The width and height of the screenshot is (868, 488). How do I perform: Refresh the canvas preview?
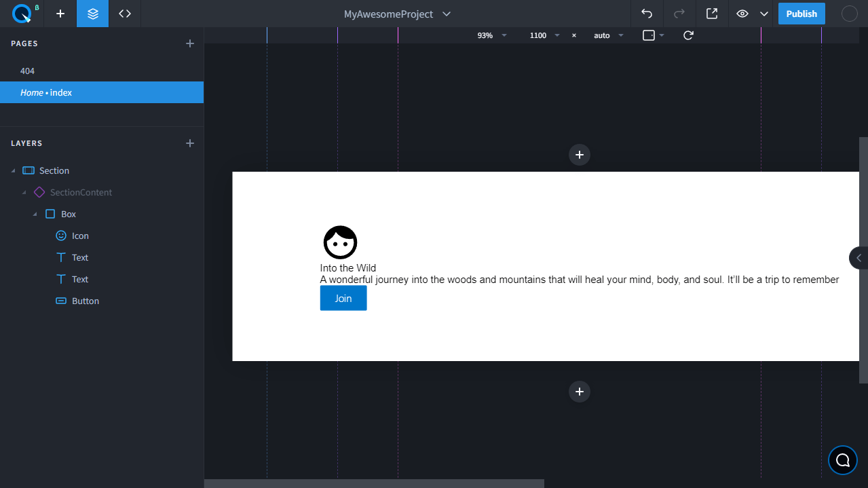click(688, 35)
